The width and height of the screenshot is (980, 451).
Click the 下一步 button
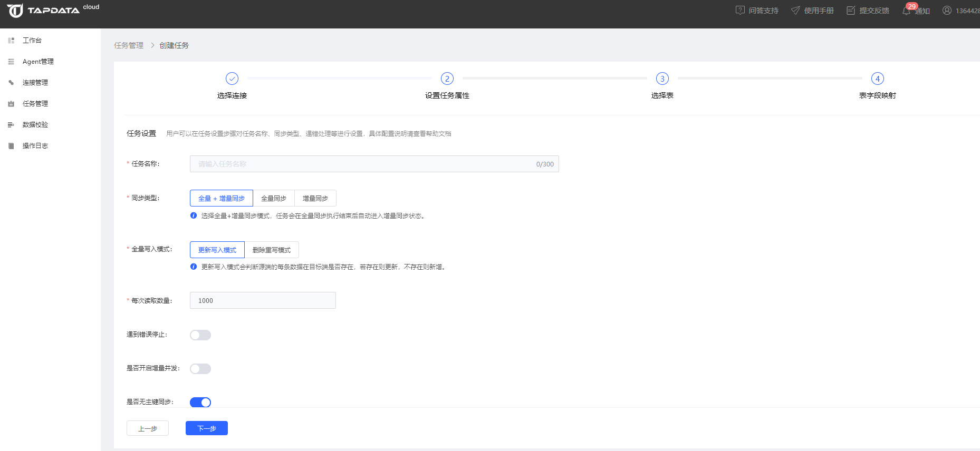pos(207,428)
